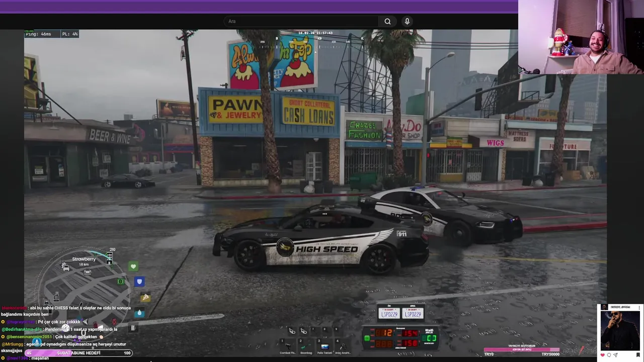Click the first handcuffs inventory slot

pos(292,331)
